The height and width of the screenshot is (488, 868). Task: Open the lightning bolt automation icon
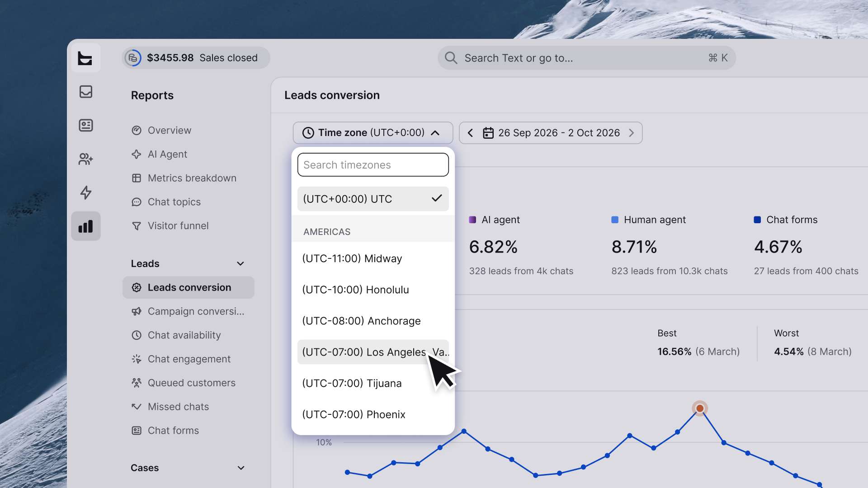(x=86, y=192)
